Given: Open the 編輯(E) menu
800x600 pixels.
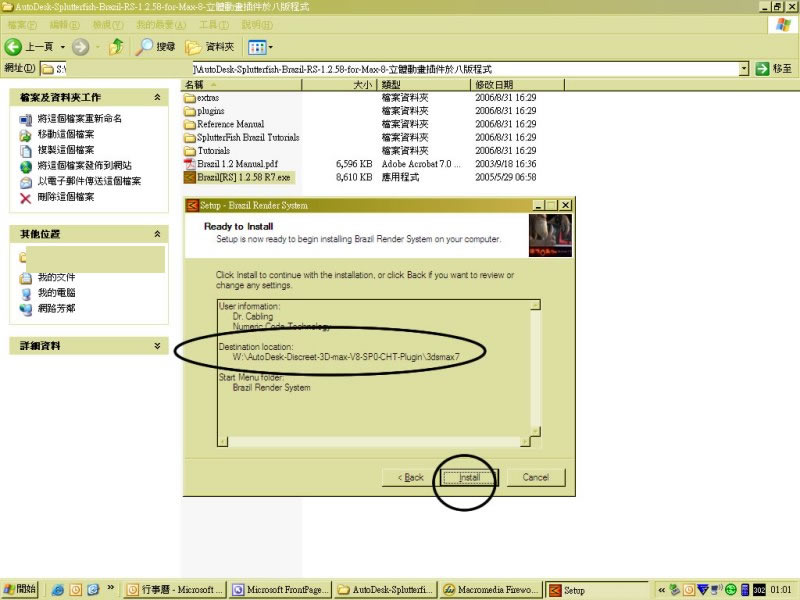Looking at the screenshot, I should 64,24.
